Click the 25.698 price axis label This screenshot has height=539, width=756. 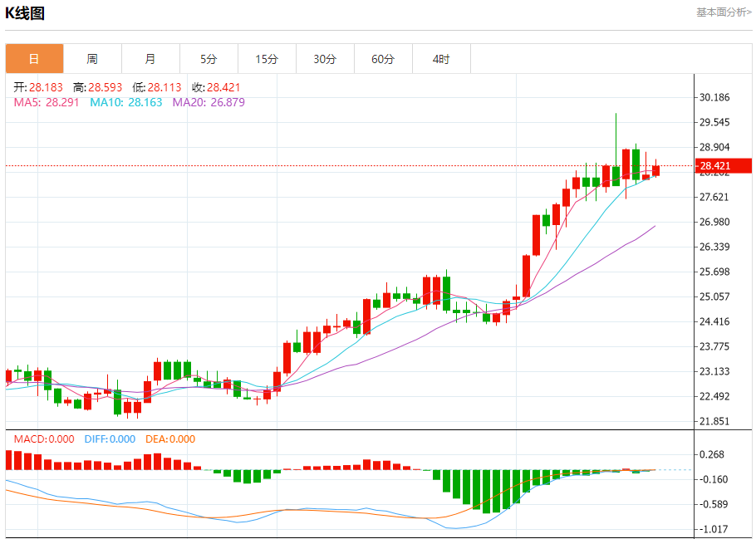pyautogui.click(x=714, y=272)
